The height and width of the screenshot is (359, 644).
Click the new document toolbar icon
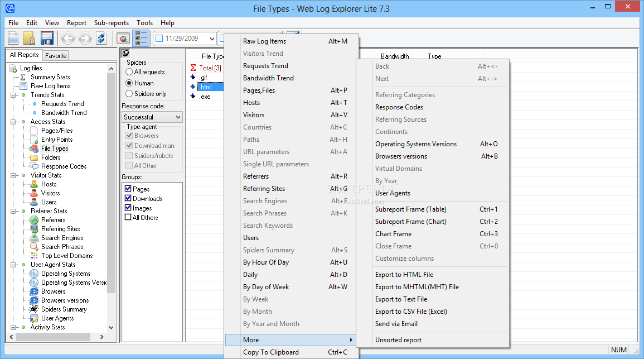point(13,38)
